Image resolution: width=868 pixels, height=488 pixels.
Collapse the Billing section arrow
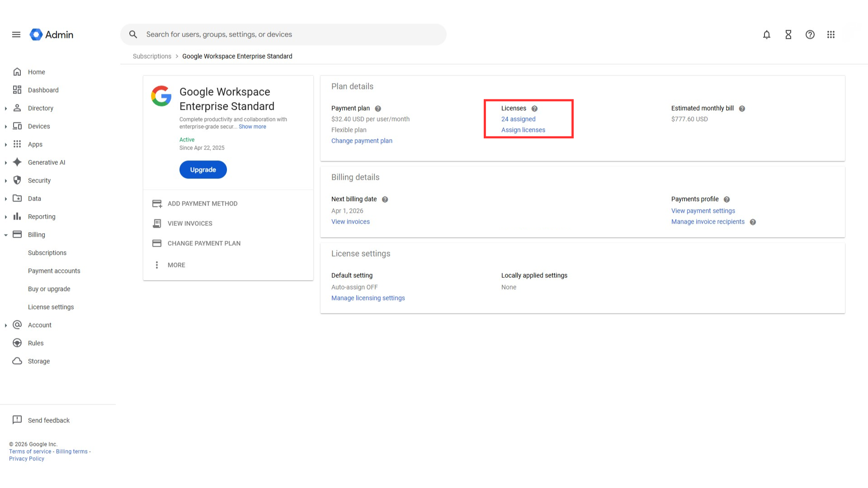point(5,235)
